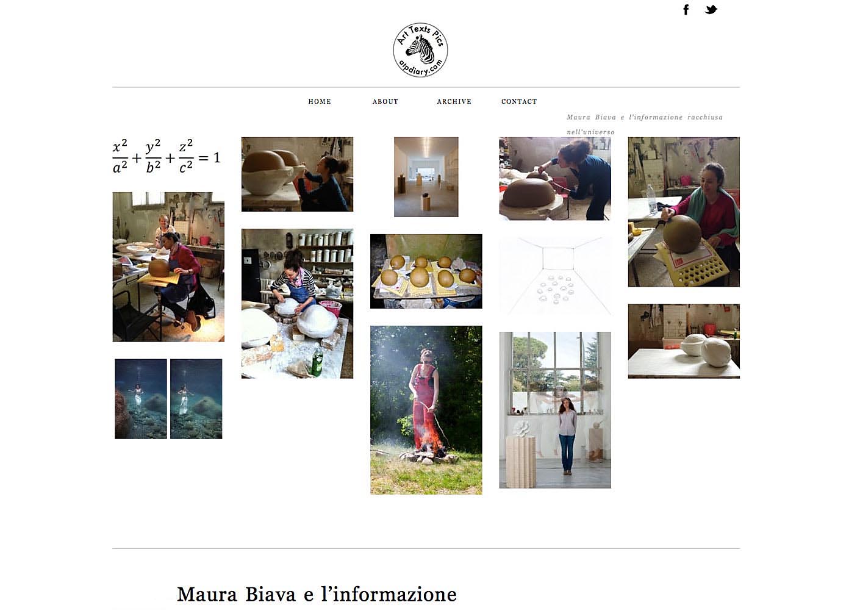View woman in red shawl sculpting sphere
The image size is (860, 616).
pos(684,212)
